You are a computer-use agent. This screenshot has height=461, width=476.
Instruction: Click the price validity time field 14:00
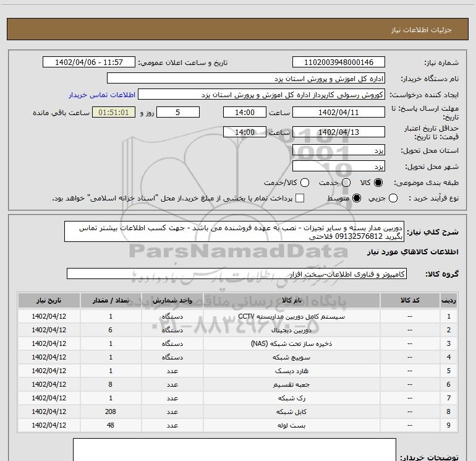245,132
